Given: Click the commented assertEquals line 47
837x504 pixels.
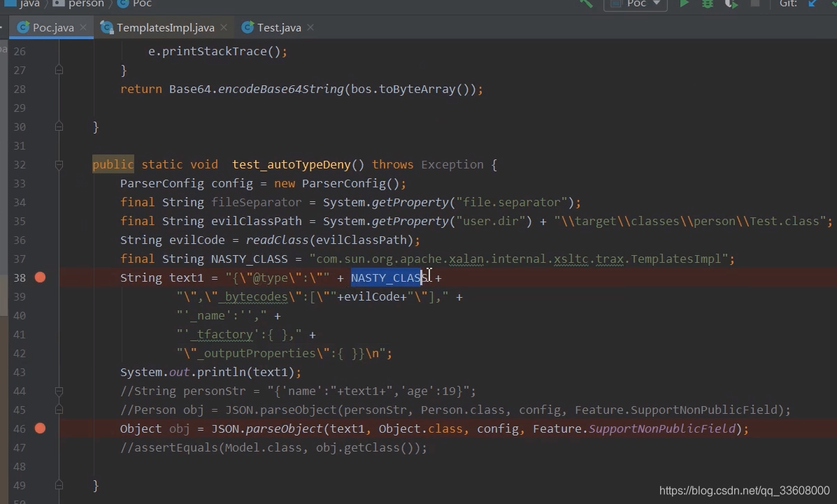Looking at the screenshot, I should point(274,447).
